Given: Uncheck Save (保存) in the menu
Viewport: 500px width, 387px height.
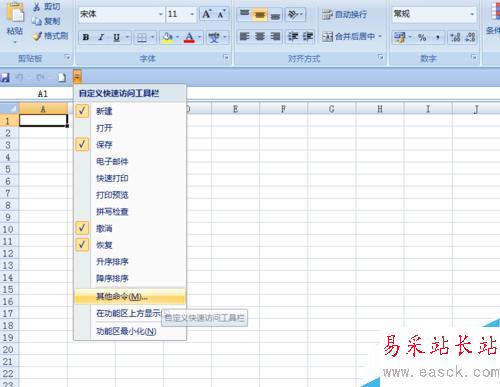Looking at the screenshot, I should pos(130,144).
